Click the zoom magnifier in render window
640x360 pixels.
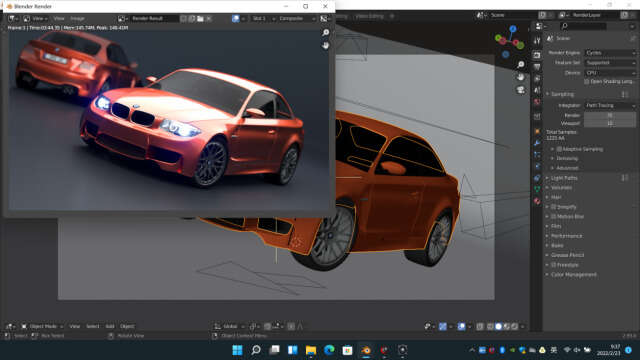[x=325, y=32]
